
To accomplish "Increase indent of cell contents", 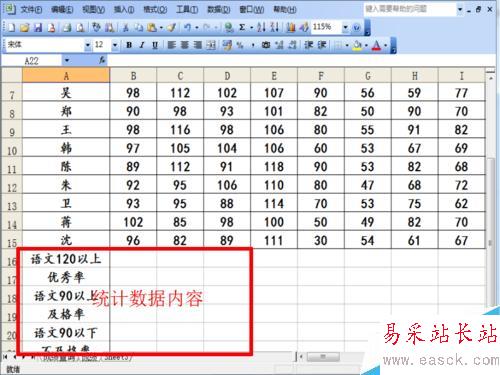I will pyautogui.click(x=322, y=45).
